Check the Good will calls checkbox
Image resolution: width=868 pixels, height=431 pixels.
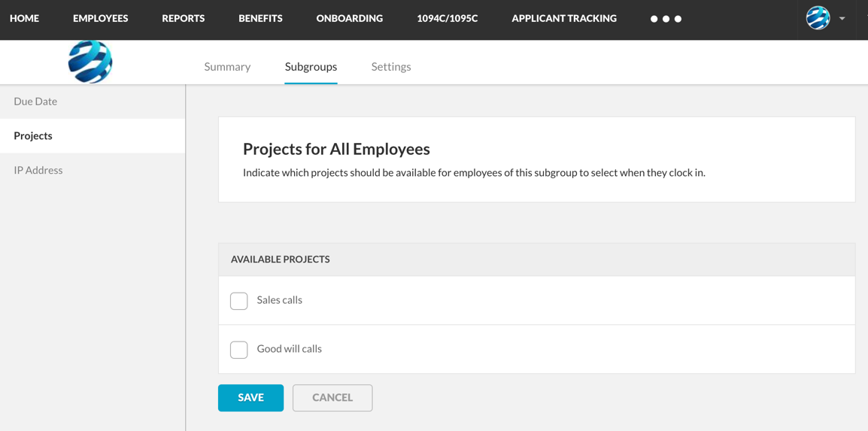[238, 350]
